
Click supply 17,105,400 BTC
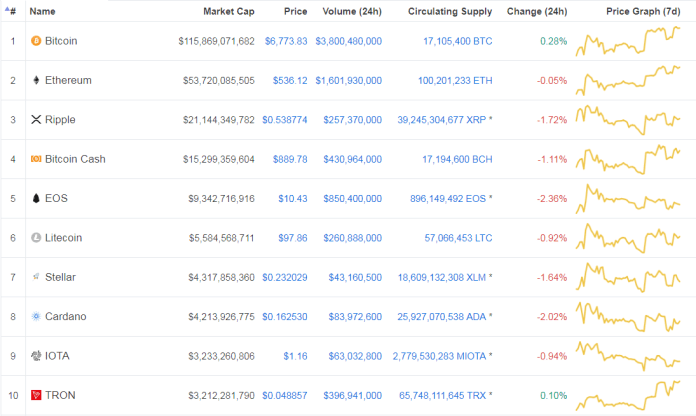(x=458, y=41)
